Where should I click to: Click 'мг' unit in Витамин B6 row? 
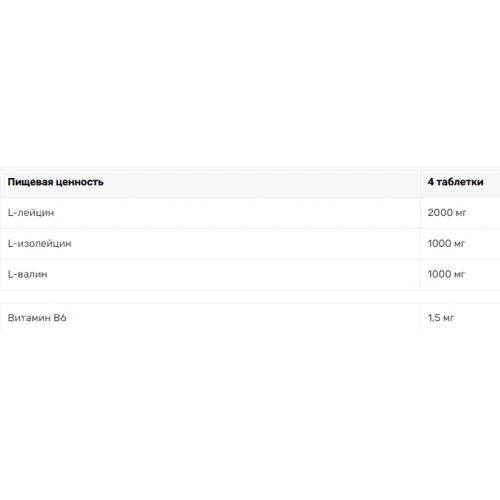tap(449, 319)
